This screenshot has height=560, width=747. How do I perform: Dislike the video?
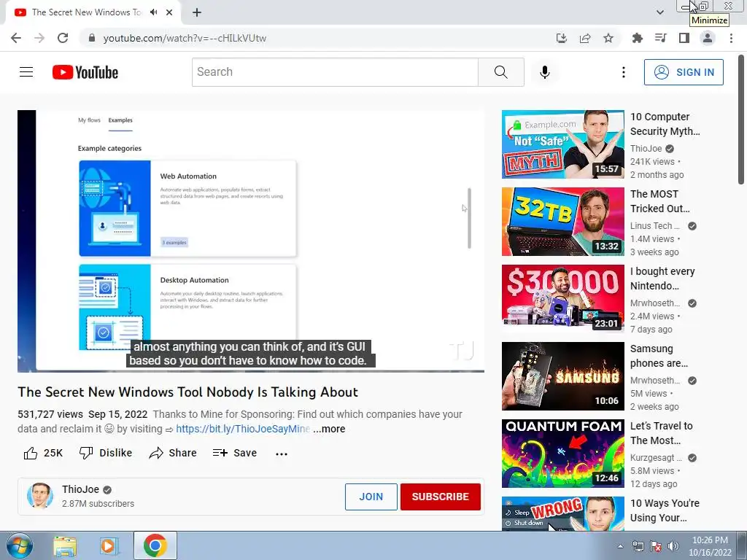coord(106,453)
